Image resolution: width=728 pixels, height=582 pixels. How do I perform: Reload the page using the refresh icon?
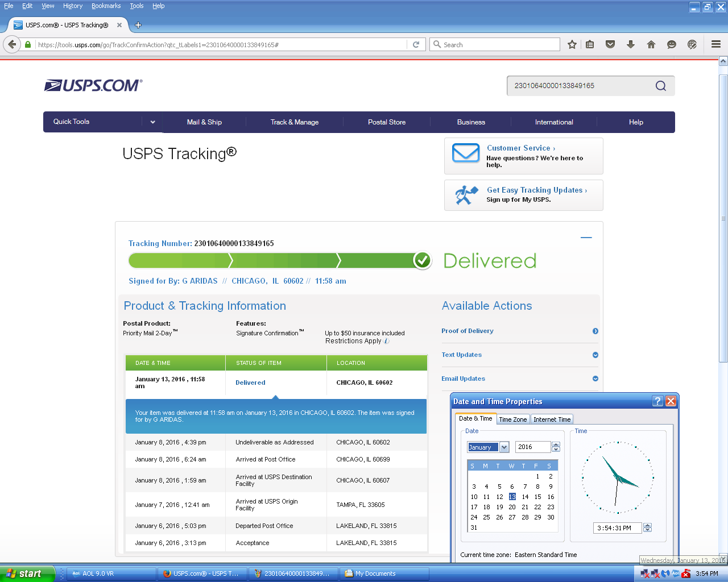point(416,44)
